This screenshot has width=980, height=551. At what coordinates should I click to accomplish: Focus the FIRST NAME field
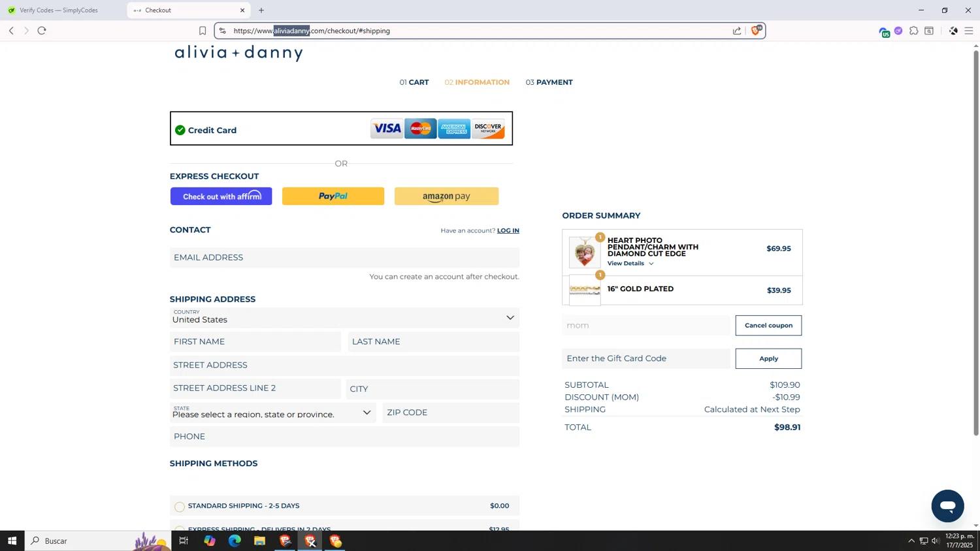tap(255, 341)
